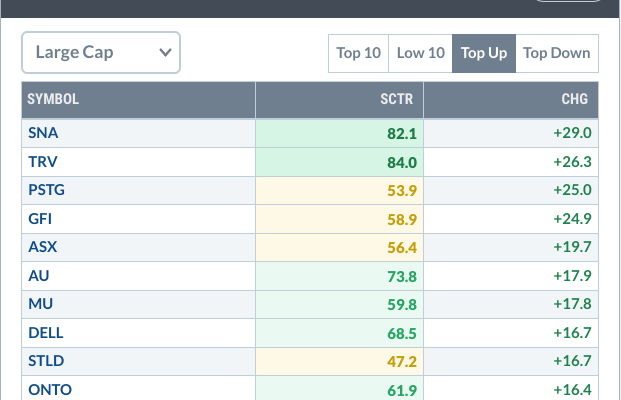Click change value +16.4 for ONTO
Image resolution: width=621 pixels, height=400 pixels.
(572, 390)
